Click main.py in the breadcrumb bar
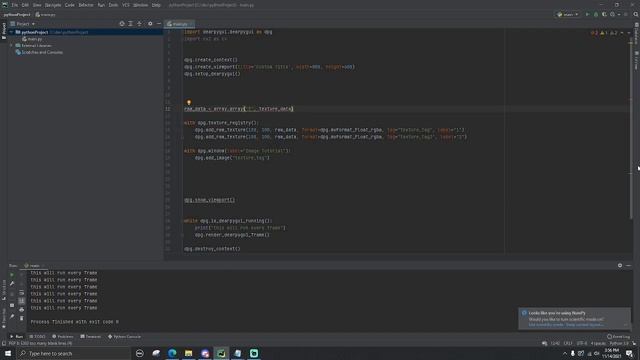The height and width of the screenshot is (360, 640). [x=45, y=14]
